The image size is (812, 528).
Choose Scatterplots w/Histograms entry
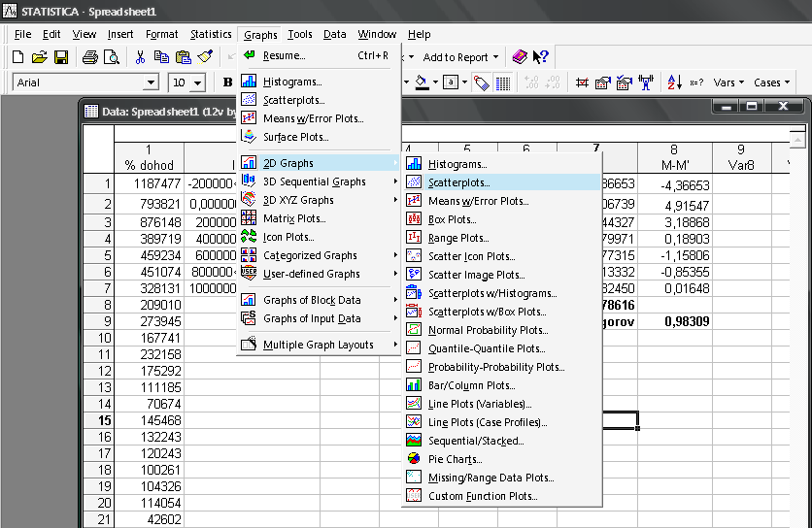pyautogui.click(x=502, y=293)
